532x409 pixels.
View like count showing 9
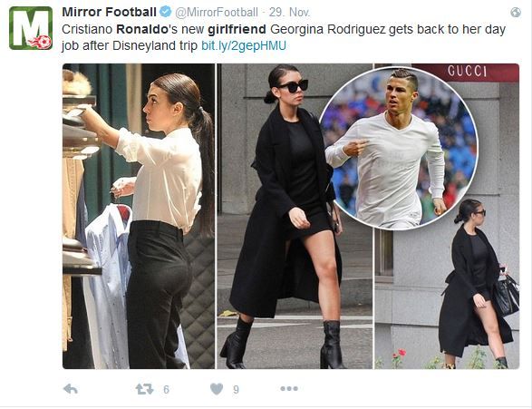tap(237, 389)
